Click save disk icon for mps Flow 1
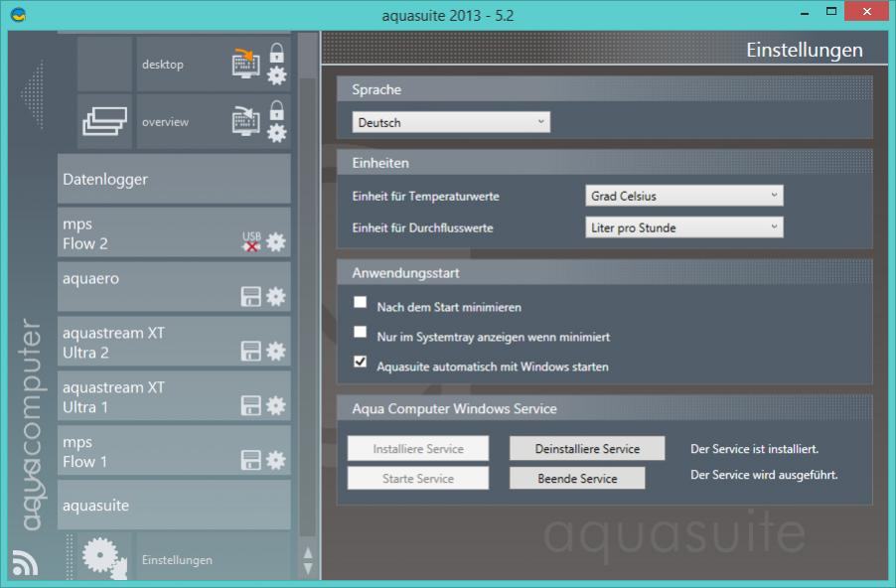 pyautogui.click(x=251, y=460)
